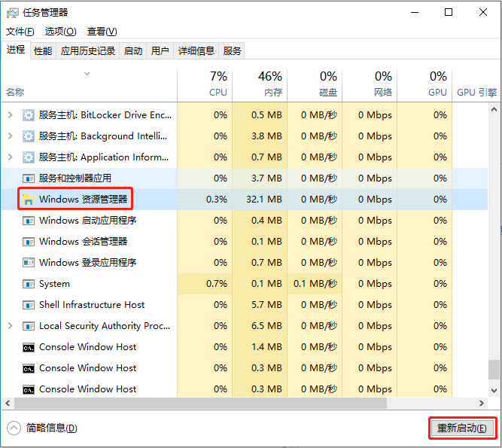Viewport: 502px width, 448px height.
Task: Select the System process name
Action: (x=54, y=284)
